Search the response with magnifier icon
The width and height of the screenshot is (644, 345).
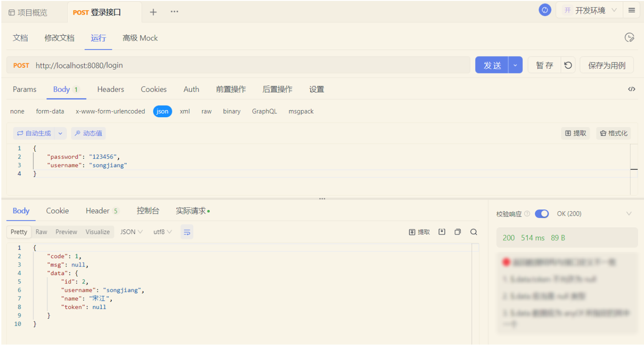click(x=473, y=232)
